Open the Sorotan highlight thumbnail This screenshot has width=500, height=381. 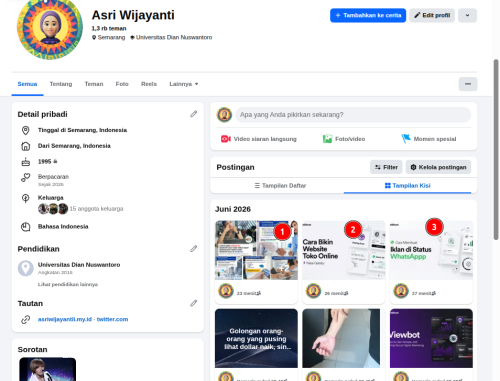[48, 369]
